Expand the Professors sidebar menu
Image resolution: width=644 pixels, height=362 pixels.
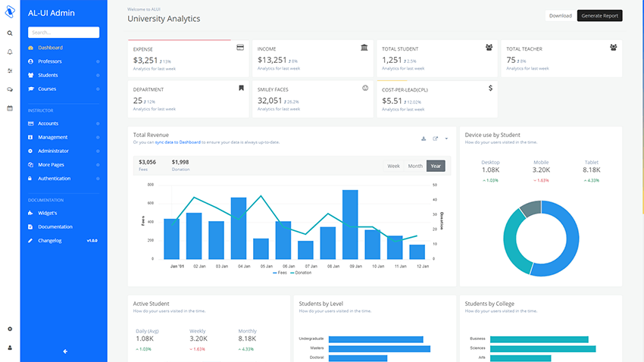(50, 61)
